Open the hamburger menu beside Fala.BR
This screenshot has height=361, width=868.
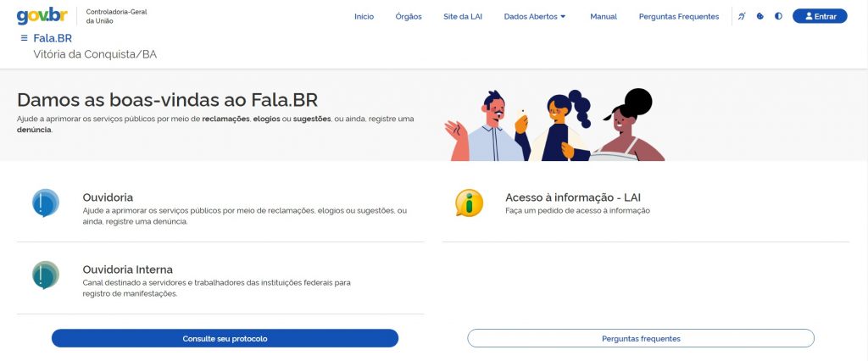(24, 38)
